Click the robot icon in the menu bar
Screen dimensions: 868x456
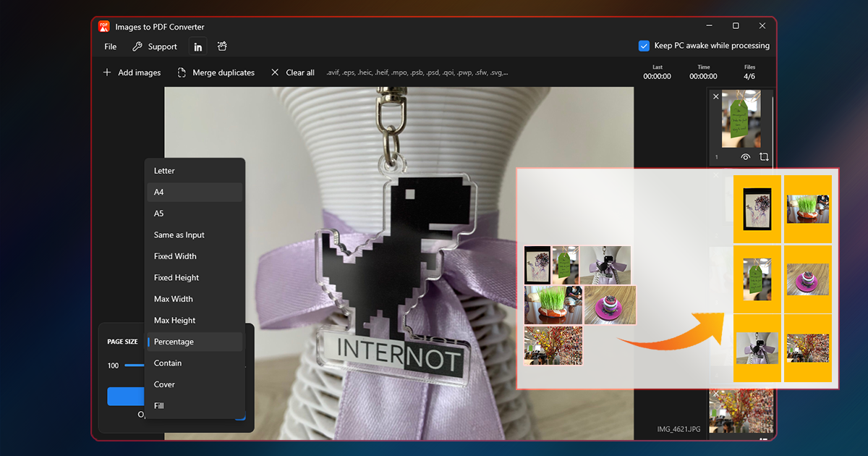[x=222, y=46]
